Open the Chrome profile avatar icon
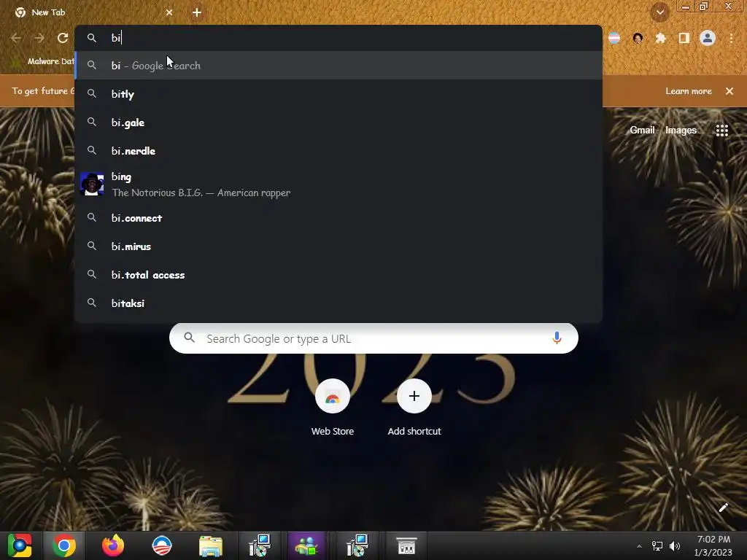Screen dimensions: 747x560 click(708, 38)
